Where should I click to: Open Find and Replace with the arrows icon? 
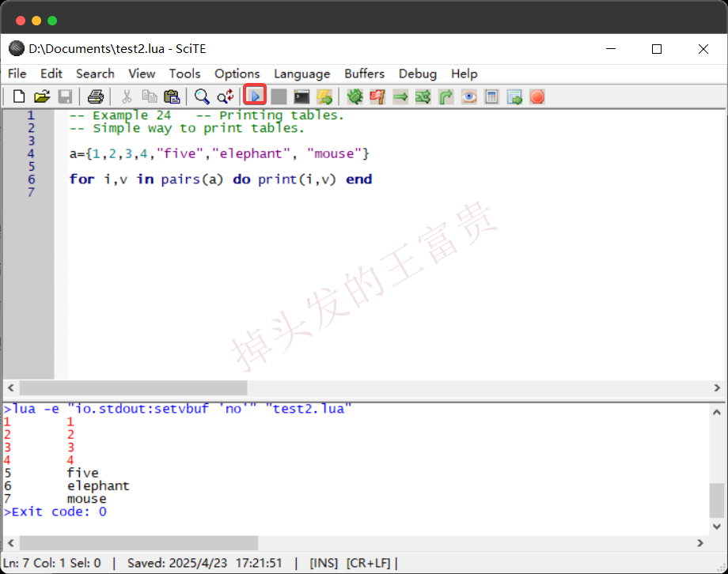click(x=226, y=96)
